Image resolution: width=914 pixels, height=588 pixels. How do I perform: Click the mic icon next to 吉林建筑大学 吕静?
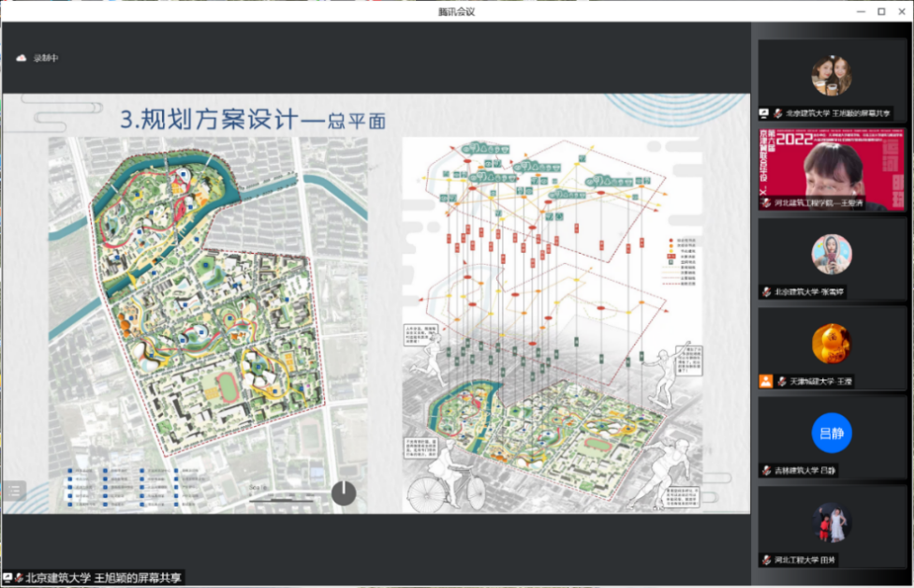[x=766, y=470]
